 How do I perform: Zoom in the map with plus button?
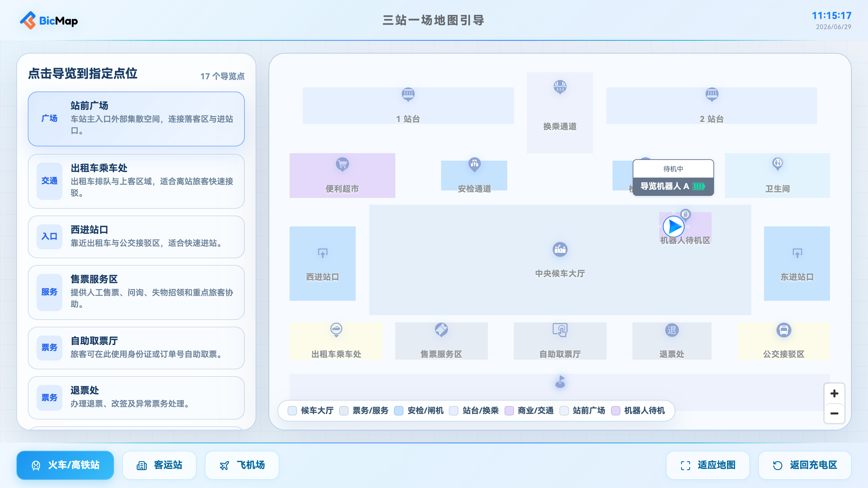pyautogui.click(x=834, y=393)
